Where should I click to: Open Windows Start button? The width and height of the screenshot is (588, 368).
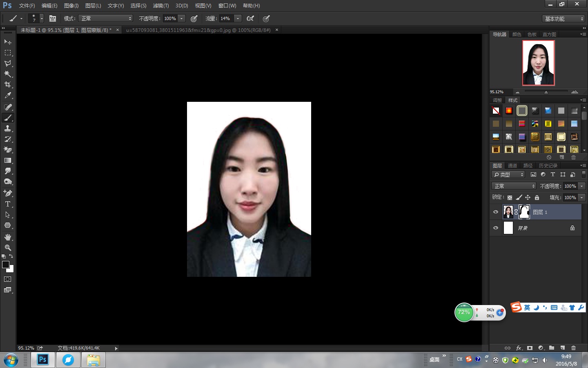(11, 360)
